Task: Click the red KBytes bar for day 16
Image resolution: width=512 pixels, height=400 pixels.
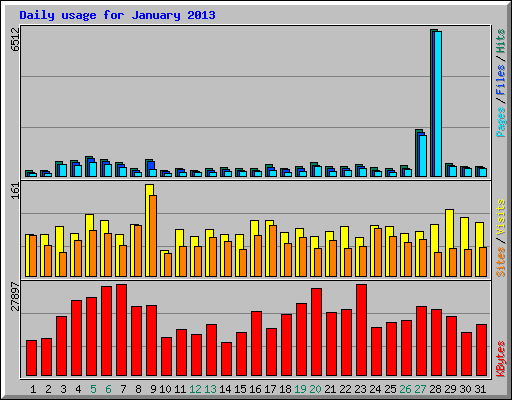Action: point(256,344)
